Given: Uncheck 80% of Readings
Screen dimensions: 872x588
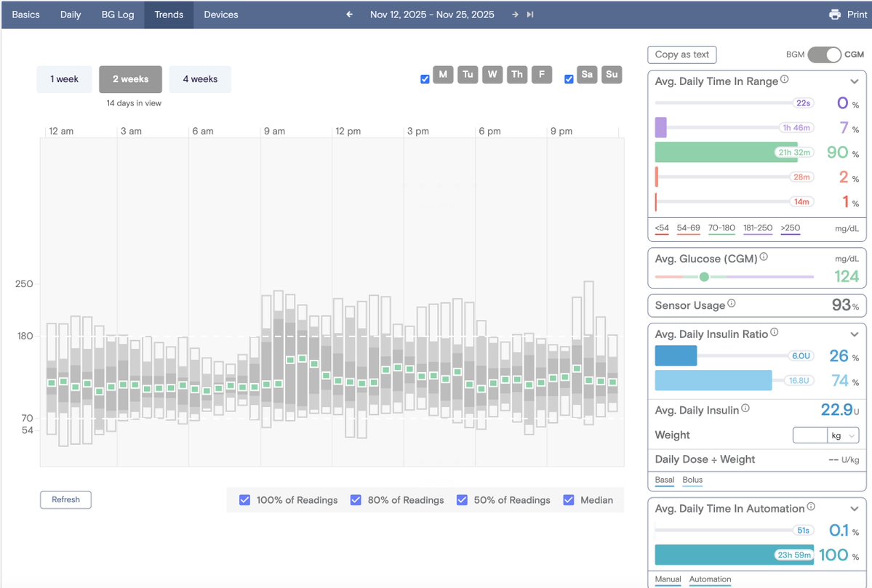Looking at the screenshot, I should click(356, 500).
